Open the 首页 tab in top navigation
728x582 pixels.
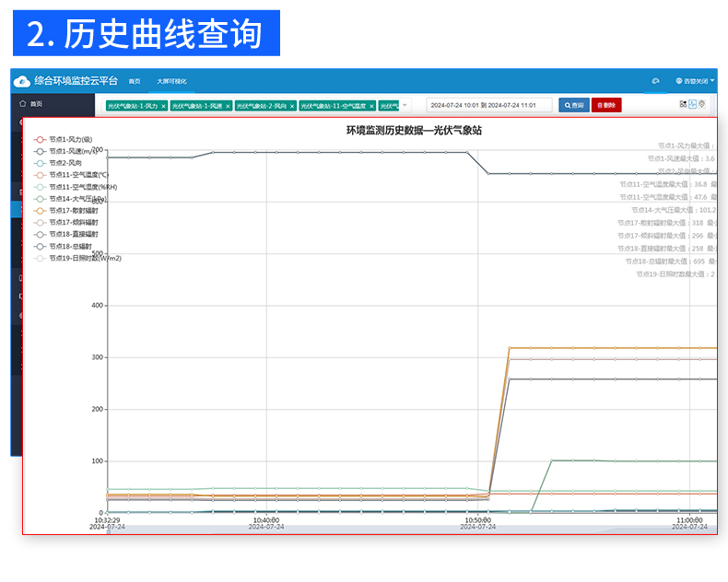point(135,81)
